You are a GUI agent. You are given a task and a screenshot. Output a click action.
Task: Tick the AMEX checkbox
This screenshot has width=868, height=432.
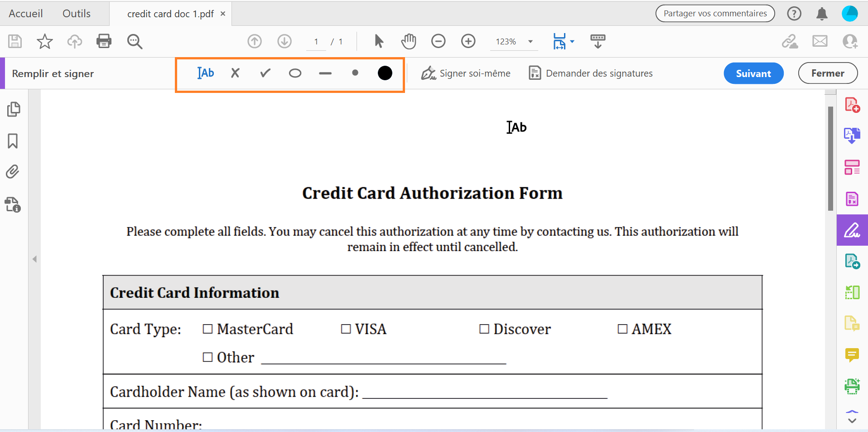coord(622,329)
